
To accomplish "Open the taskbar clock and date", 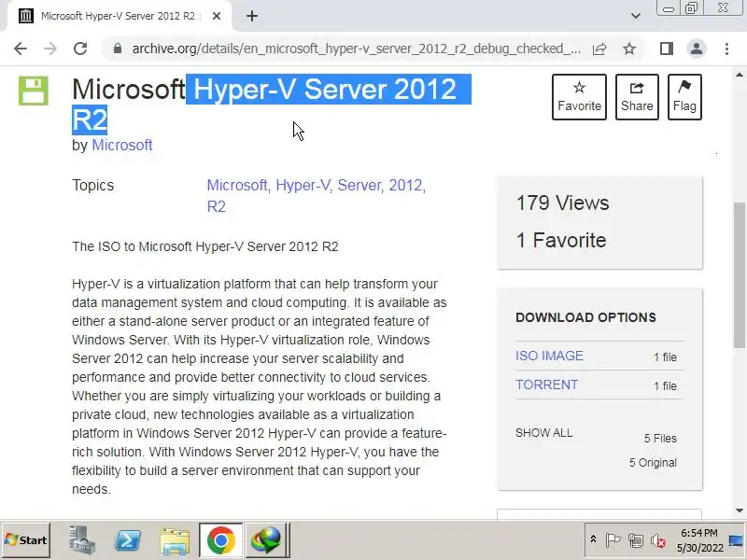I will coord(699,540).
